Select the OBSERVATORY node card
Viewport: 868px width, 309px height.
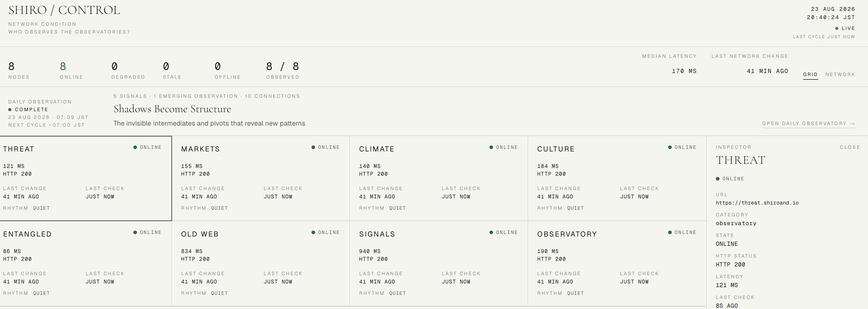pos(617,264)
